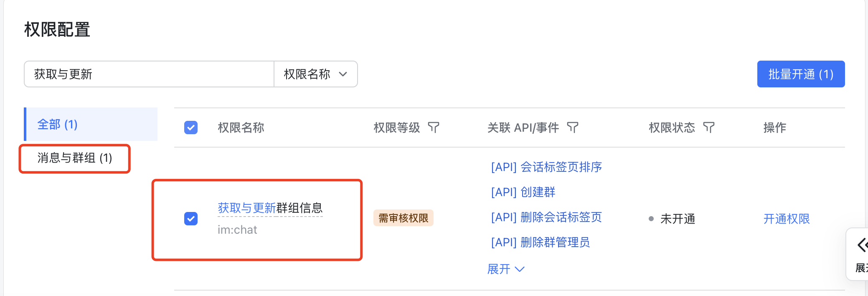Open [API] 会话标签页排序 link
868x296 pixels.
(x=546, y=167)
